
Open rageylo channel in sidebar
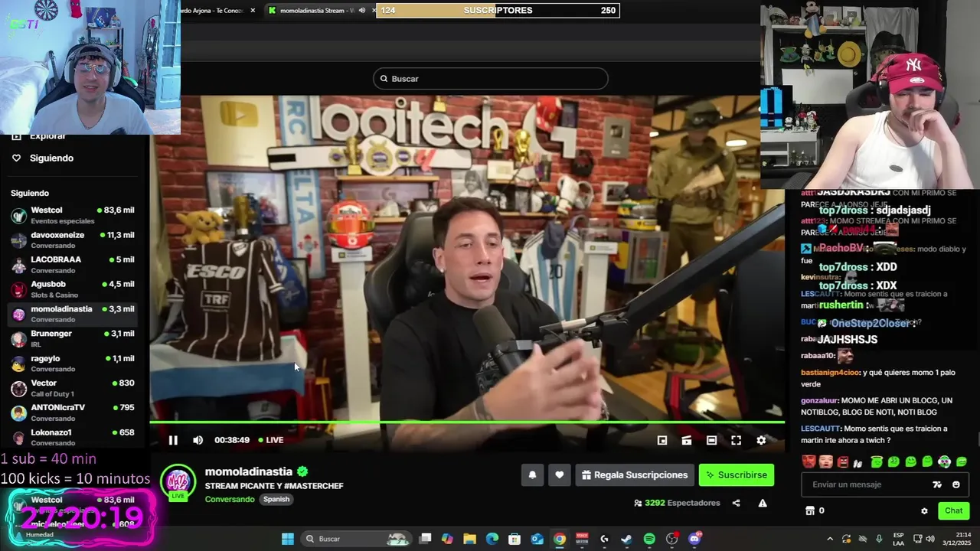[x=73, y=363]
